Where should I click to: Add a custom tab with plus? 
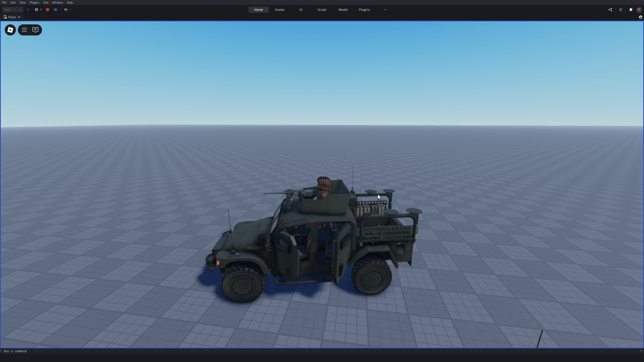[x=385, y=9]
